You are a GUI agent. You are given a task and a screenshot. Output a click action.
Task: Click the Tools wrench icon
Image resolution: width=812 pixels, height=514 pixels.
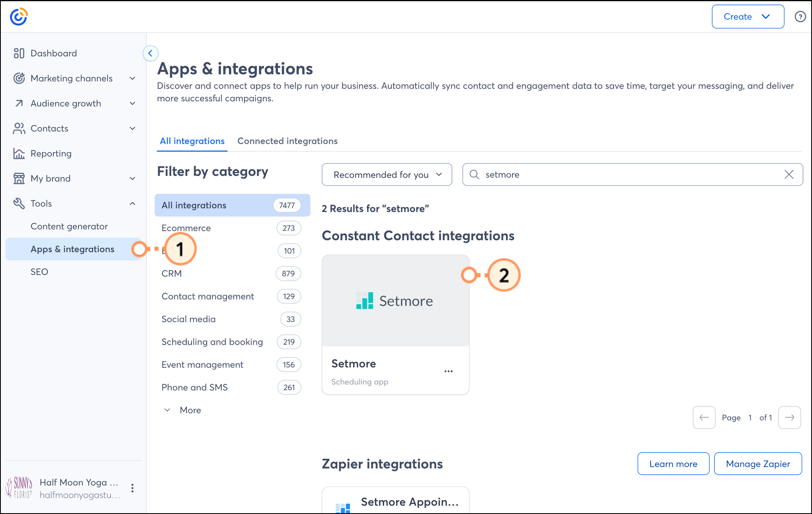pyautogui.click(x=19, y=203)
